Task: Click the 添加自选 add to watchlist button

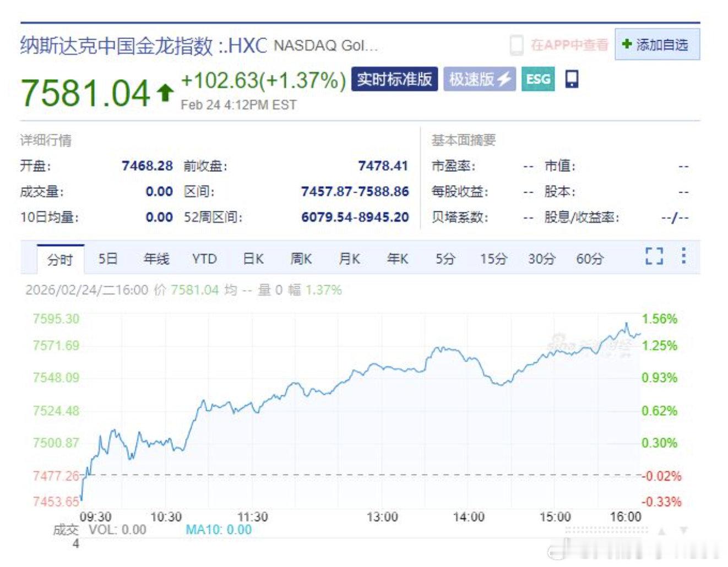Action: point(657,45)
